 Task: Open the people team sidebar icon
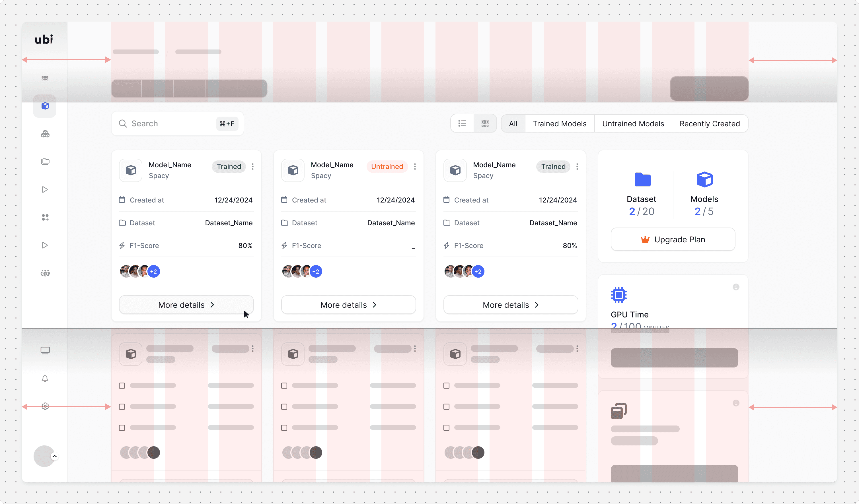coord(45,273)
